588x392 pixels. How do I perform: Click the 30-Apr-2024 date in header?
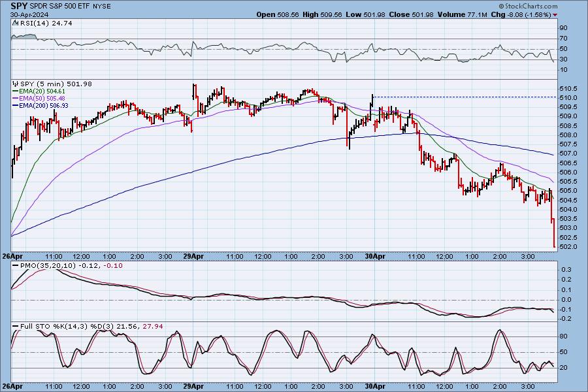[x=29, y=14]
